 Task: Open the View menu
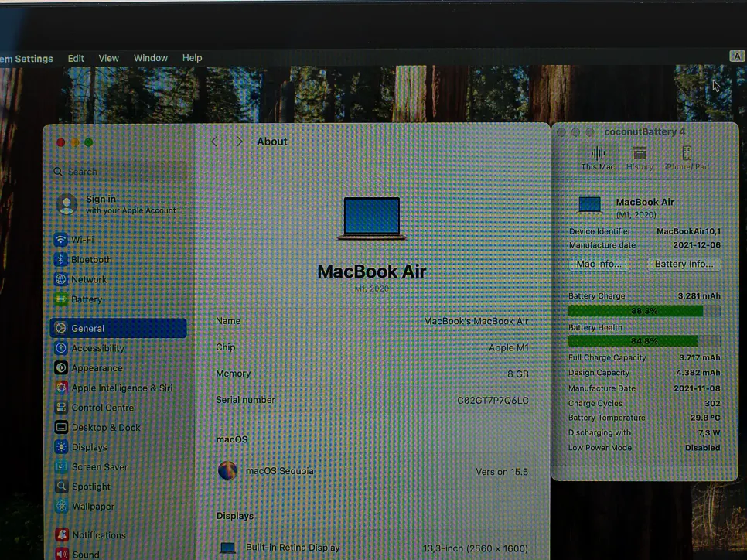pos(108,58)
